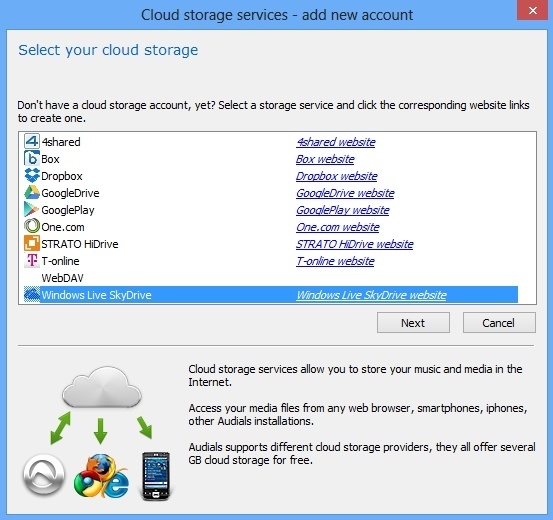
Task: Open the GoogleDrive website link
Action: pyautogui.click(x=345, y=193)
